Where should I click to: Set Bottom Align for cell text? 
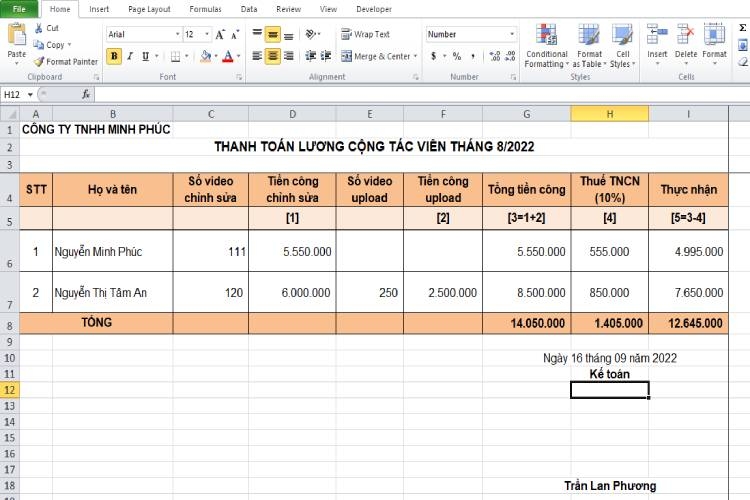288,35
